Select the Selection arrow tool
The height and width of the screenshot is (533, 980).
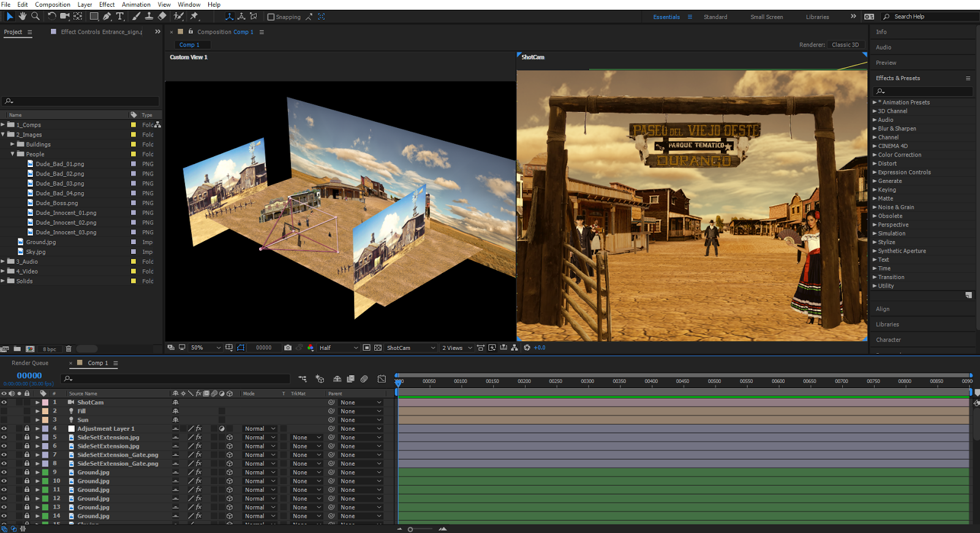pos(9,17)
